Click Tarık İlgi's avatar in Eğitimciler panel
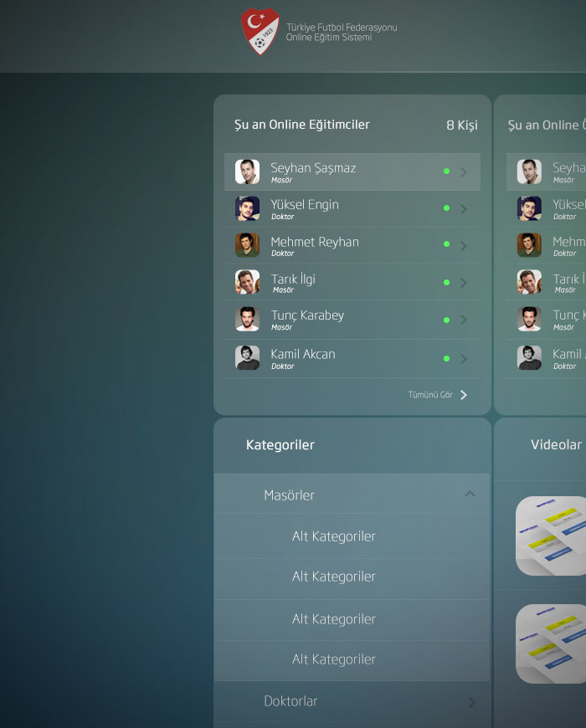The height and width of the screenshot is (728, 586). pyautogui.click(x=247, y=282)
